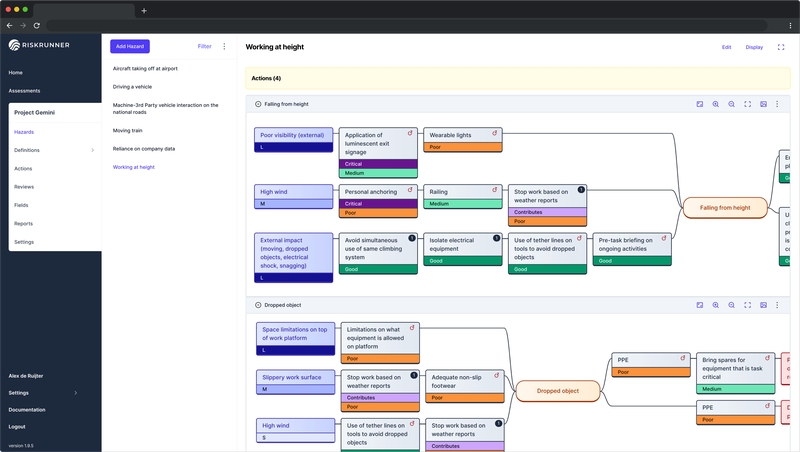The width and height of the screenshot is (800, 452).
Task: Export Falling from height diagram as image
Action: coord(763,104)
